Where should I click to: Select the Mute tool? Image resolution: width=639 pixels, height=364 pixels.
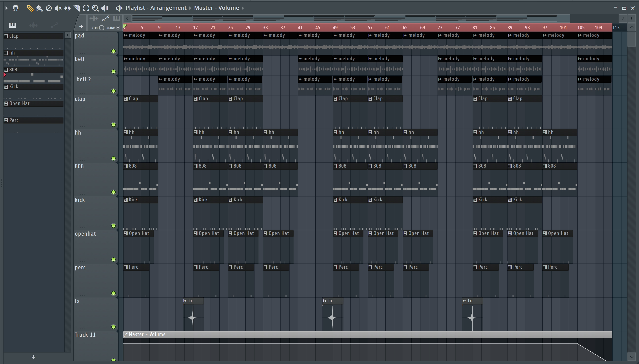pos(58,8)
